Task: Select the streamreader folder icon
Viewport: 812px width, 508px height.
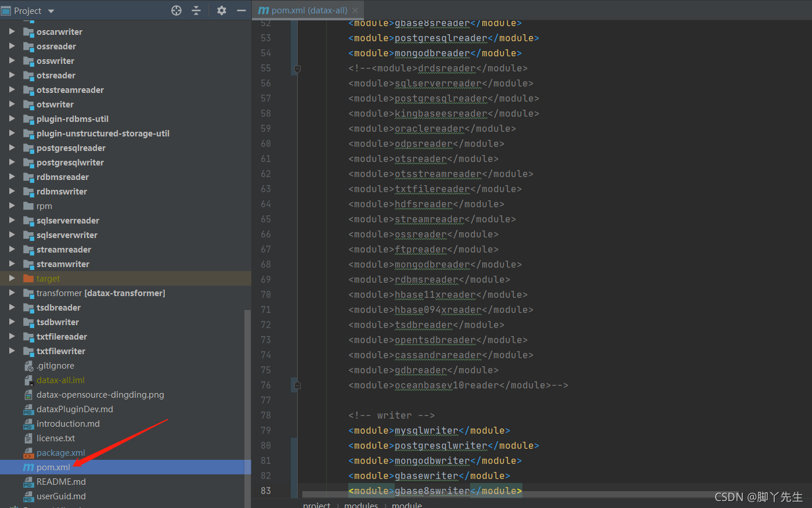Action: coord(28,250)
